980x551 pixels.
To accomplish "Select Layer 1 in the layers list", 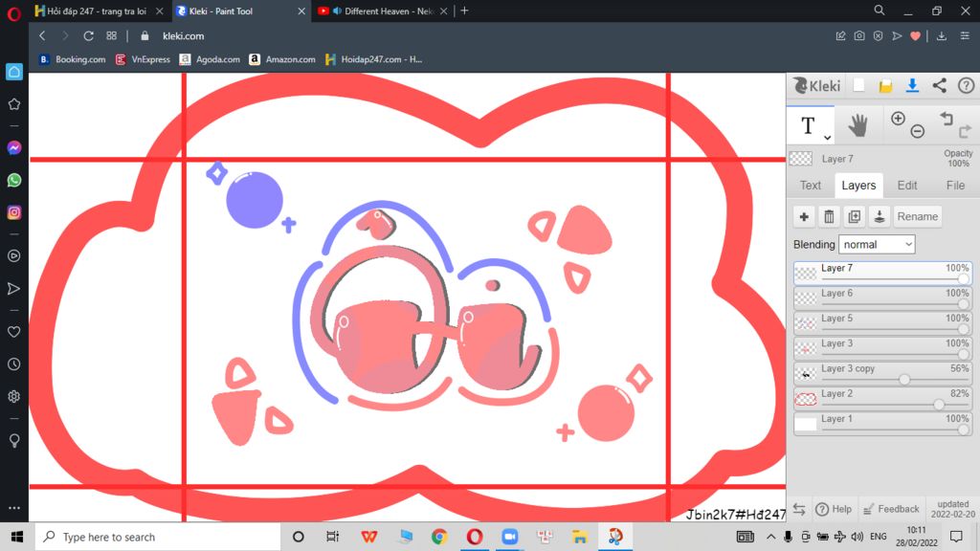I will click(882, 424).
